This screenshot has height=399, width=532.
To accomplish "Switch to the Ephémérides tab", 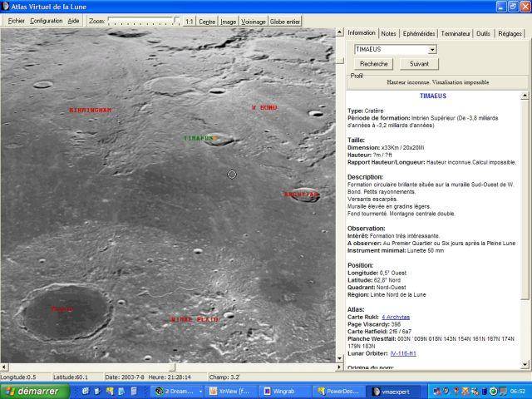I will pyautogui.click(x=419, y=33).
